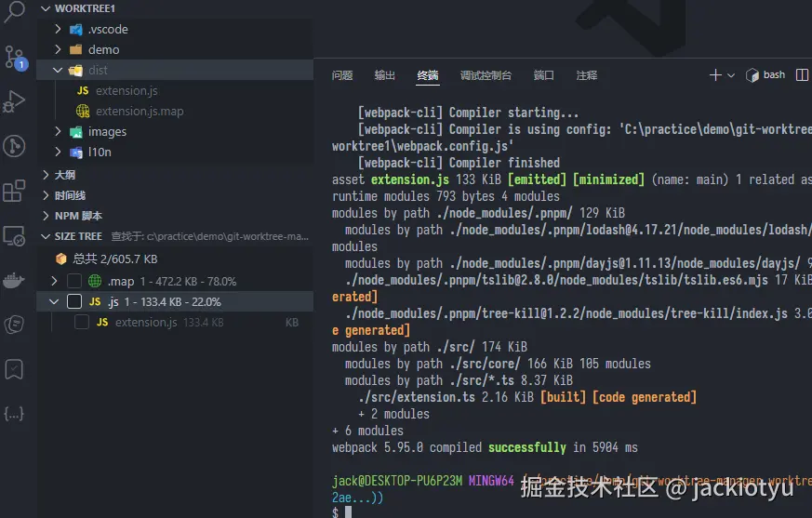Click the globe icon on the .map row
The image size is (812, 518).
tap(95, 281)
